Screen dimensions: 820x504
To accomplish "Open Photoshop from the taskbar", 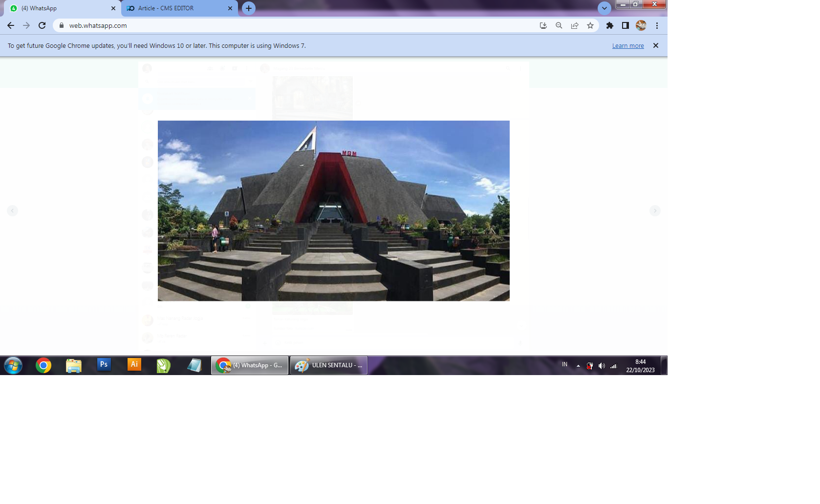I will [x=104, y=365].
